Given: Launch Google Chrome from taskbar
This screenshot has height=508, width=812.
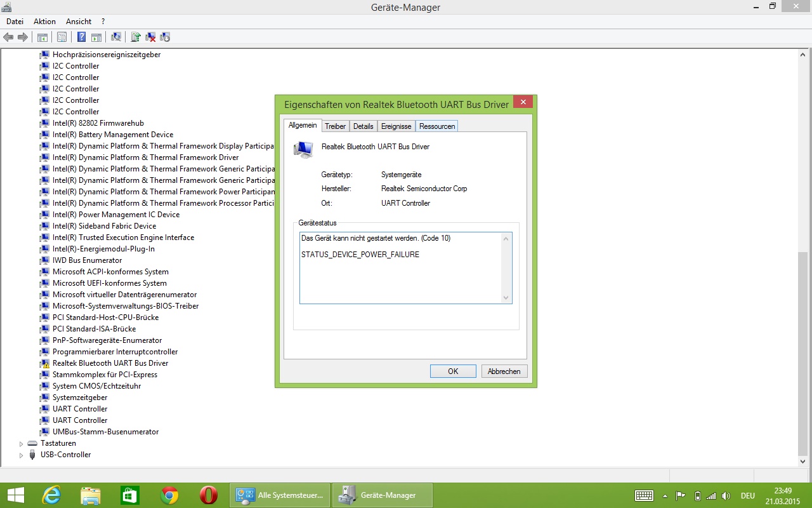Looking at the screenshot, I should [x=169, y=495].
